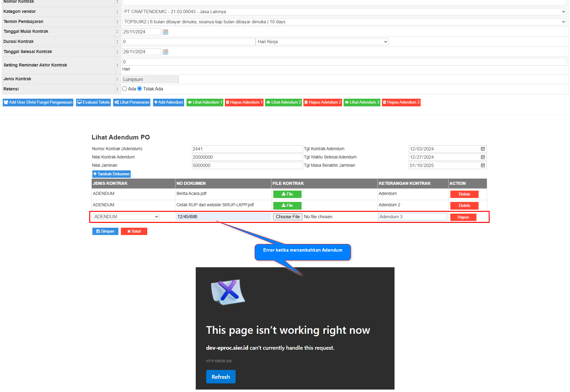Open the Kategori vendor dropdown
The image size is (570, 392).
(344, 12)
